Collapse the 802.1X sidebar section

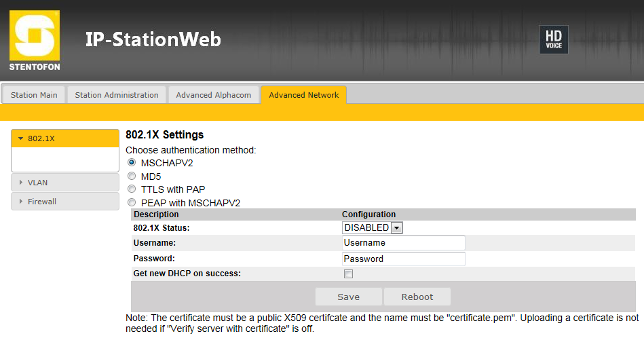[x=65, y=138]
